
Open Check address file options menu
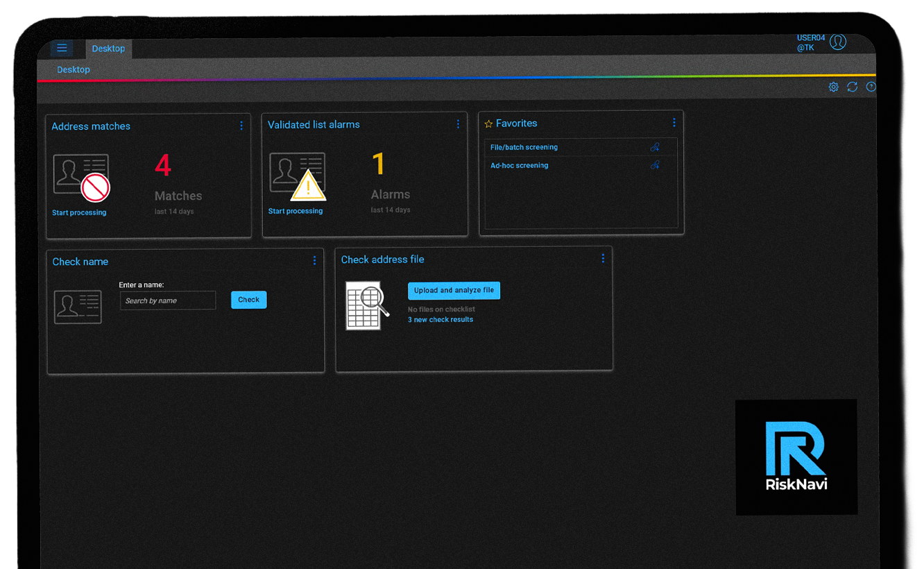(603, 258)
